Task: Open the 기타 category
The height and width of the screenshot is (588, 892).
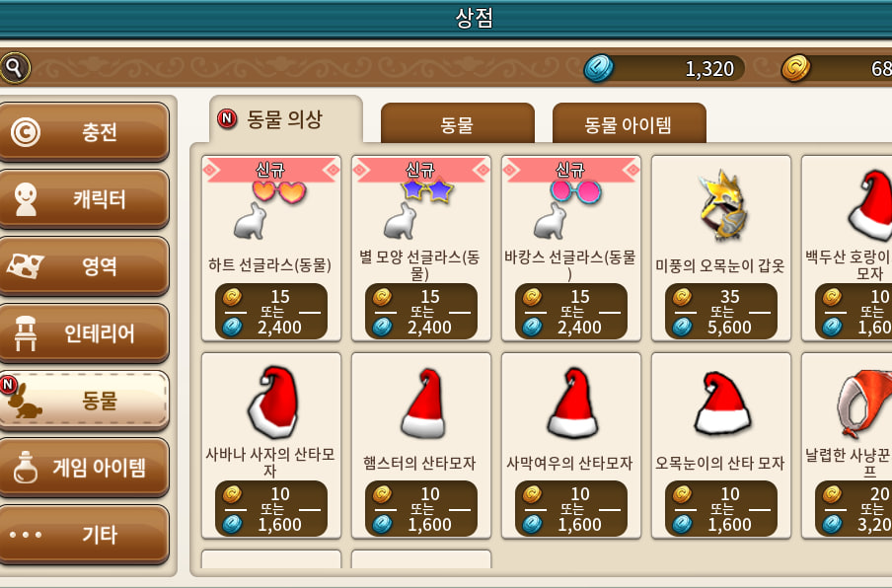Action: [85, 535]
